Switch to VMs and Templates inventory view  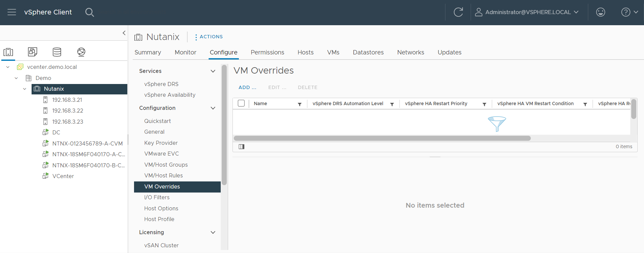[x=33, y=52]
